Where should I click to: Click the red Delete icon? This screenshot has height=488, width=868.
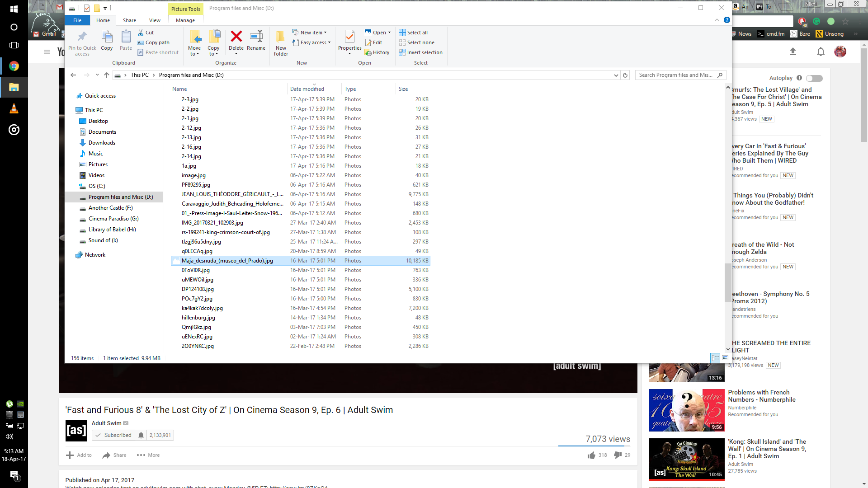point(236,36)
